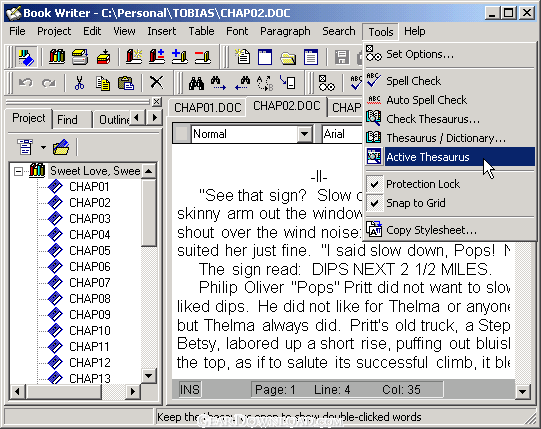541x429 pixels.
Task: Open the Normal style dropdown
Action: (x=304, y=134)
